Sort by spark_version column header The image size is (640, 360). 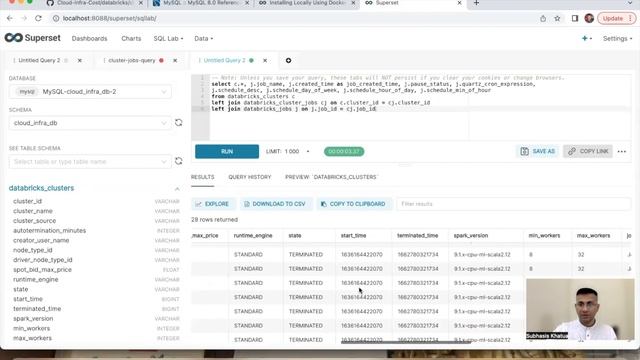point(471,236)
